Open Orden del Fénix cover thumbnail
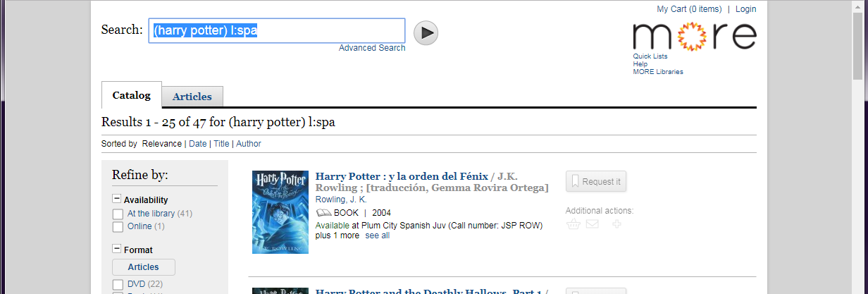This screenshot has width=868, height=294. click(280, 212)
